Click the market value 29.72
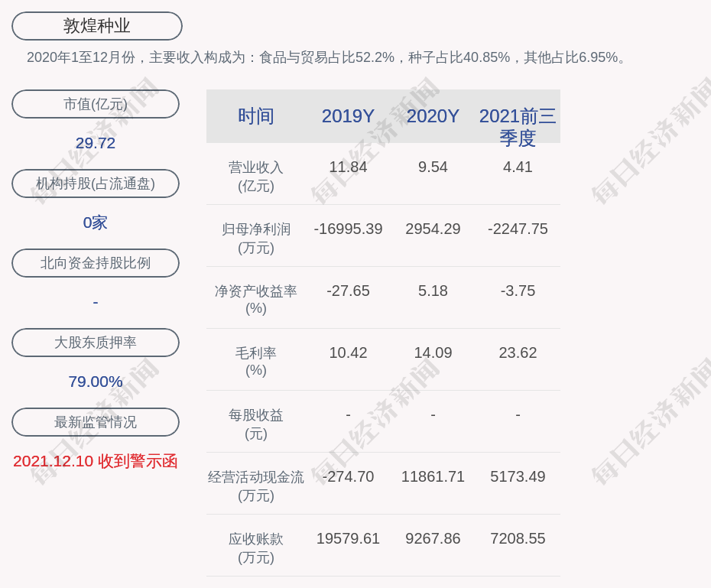This screenshot has width=711, height=588. coord(96,143)
